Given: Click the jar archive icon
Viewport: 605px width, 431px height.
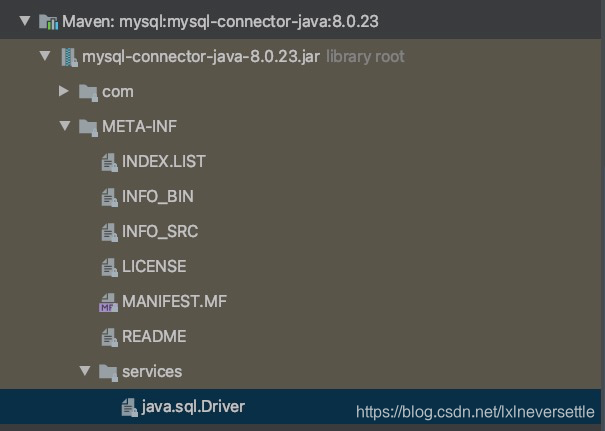Looking at the screenshot, I should pos(69,57).
